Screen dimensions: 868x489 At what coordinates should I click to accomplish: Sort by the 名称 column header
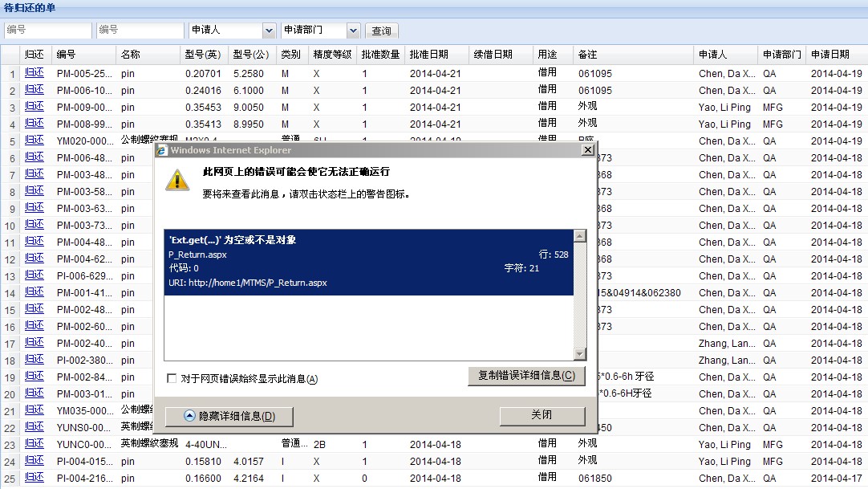tap(148, 55)
